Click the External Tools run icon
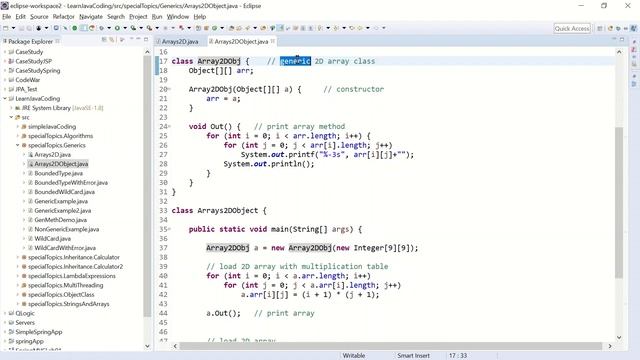 (149, 28)
